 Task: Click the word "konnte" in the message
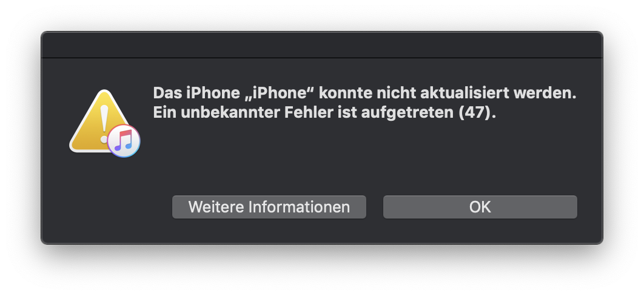point(345,93)
